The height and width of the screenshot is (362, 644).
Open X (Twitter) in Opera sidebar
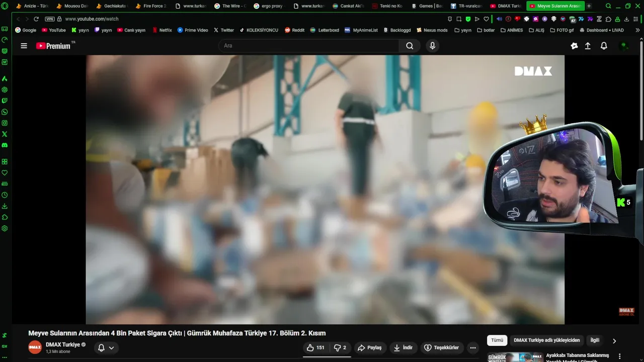(5, 134)
